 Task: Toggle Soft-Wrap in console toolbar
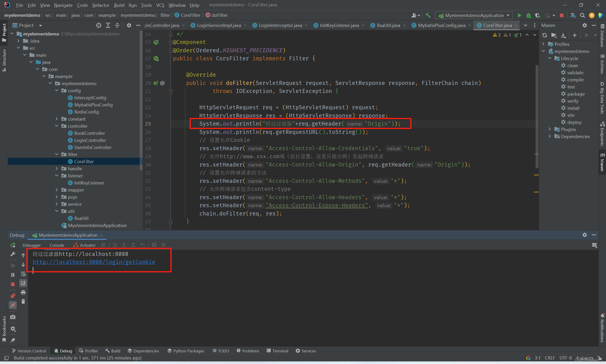coord(23,274)
